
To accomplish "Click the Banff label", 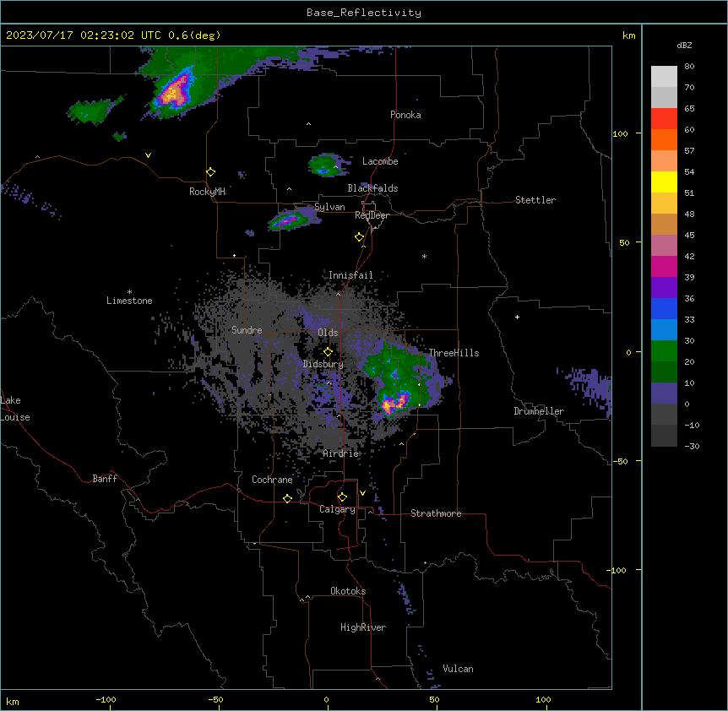I will (105, 479).
